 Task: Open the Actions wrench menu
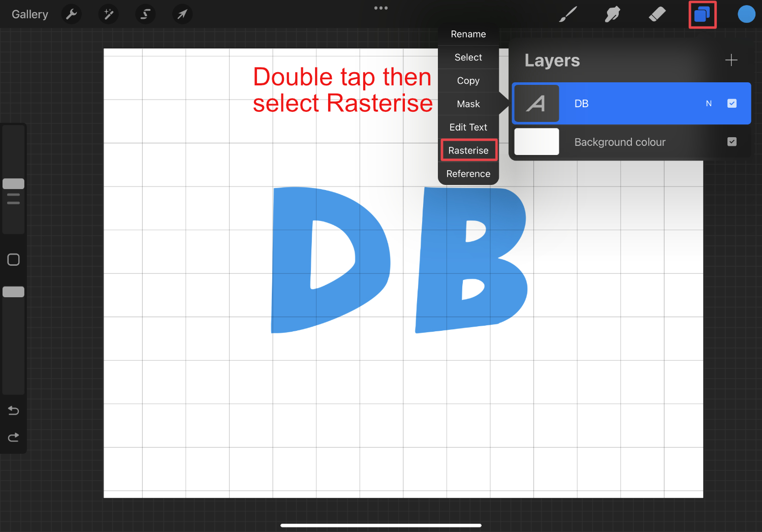71,14
